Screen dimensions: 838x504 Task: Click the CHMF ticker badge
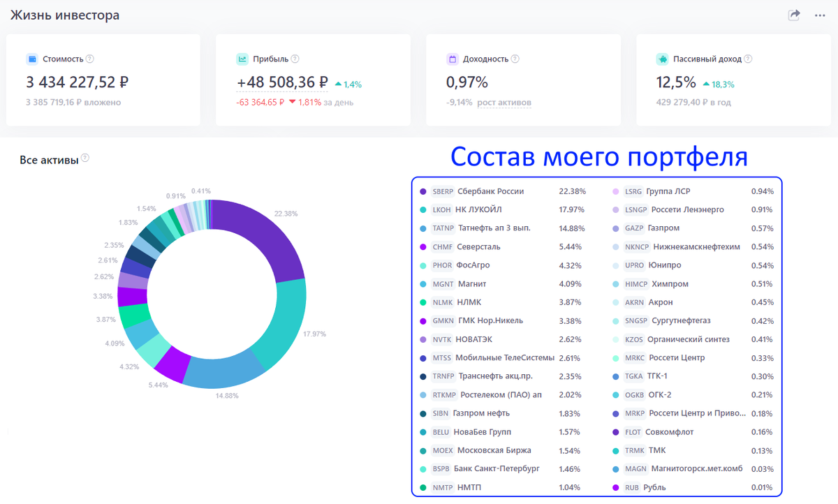tap(443, 246)
